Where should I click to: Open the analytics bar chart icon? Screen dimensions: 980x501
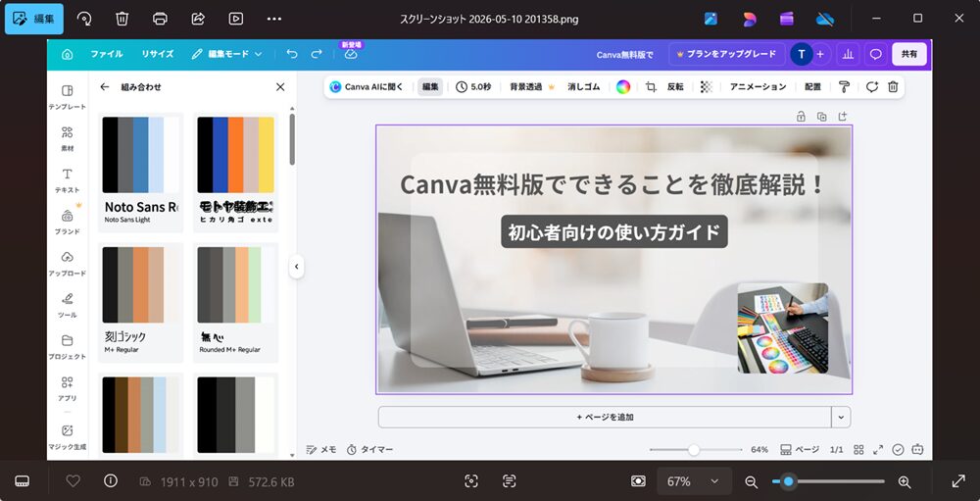(x=848, y=55)
